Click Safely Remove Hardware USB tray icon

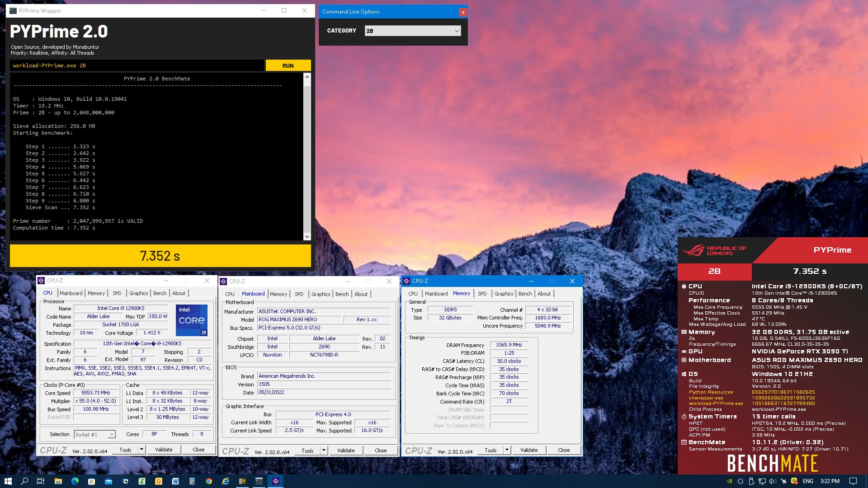click(x=751, y=481)
